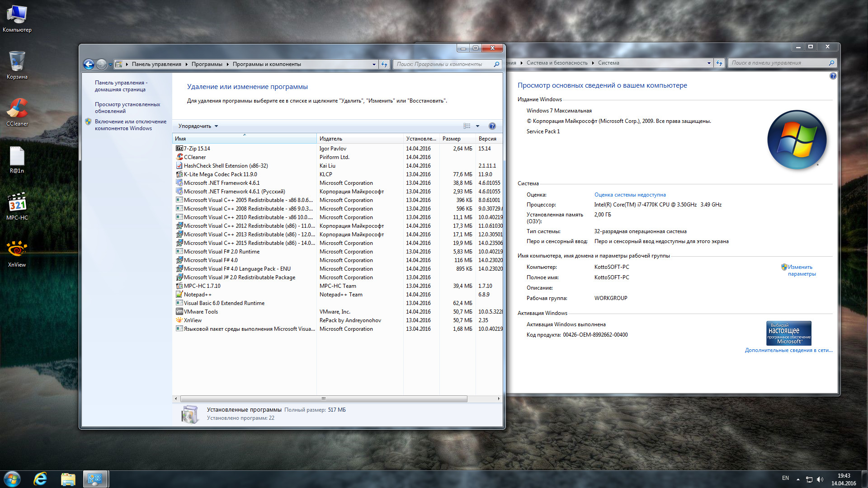Click the genuine Microsoft software badge

789,333
